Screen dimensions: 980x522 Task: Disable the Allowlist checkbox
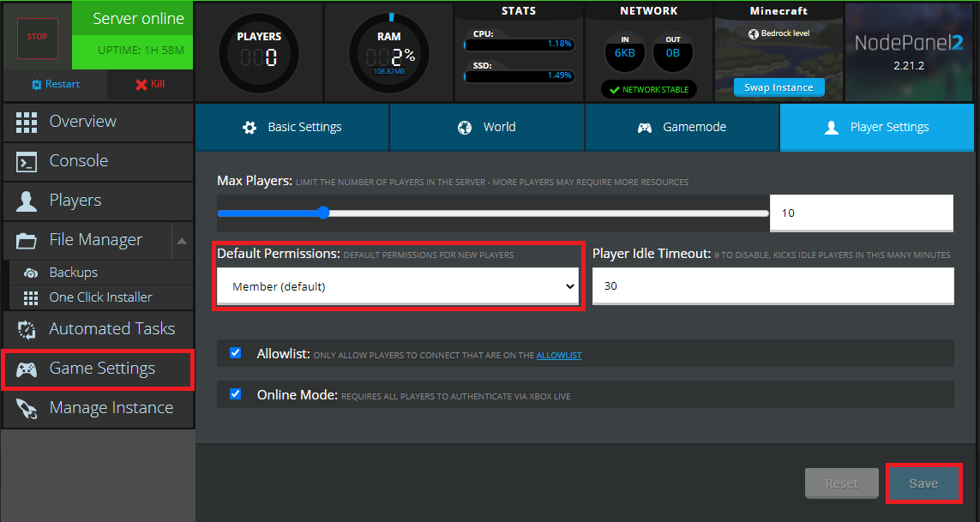point(236,352)
